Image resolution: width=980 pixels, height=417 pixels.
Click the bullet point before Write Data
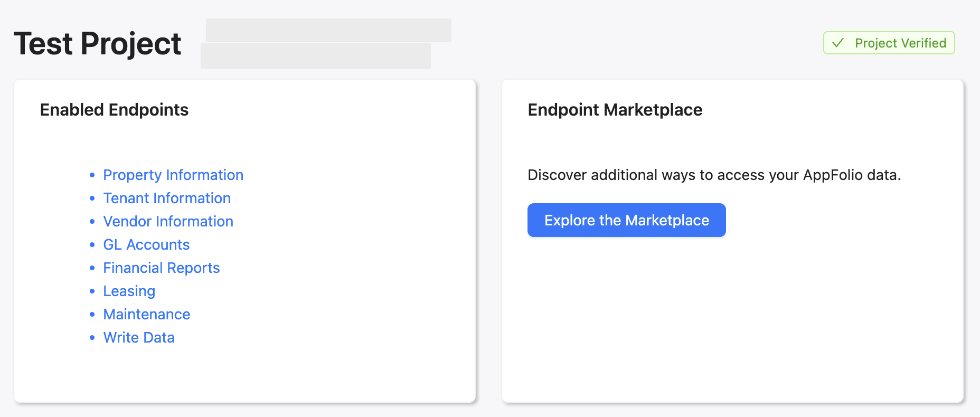(x=92, y=337)
